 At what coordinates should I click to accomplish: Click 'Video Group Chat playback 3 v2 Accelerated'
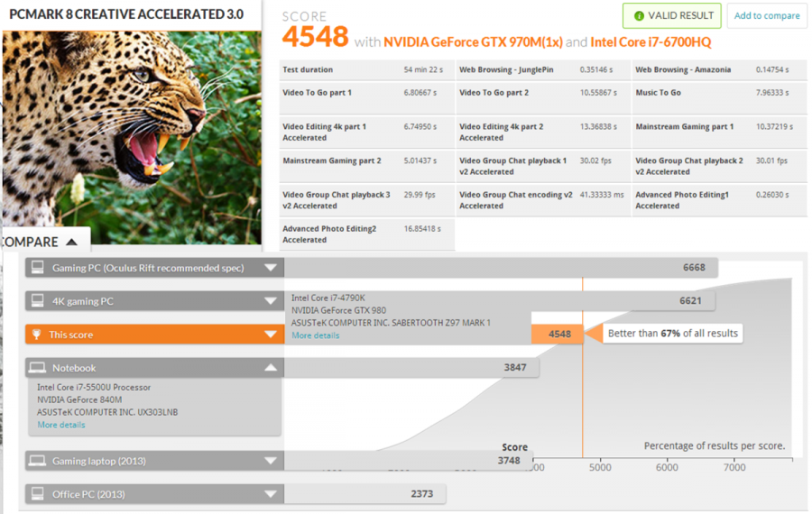point(337,200)
